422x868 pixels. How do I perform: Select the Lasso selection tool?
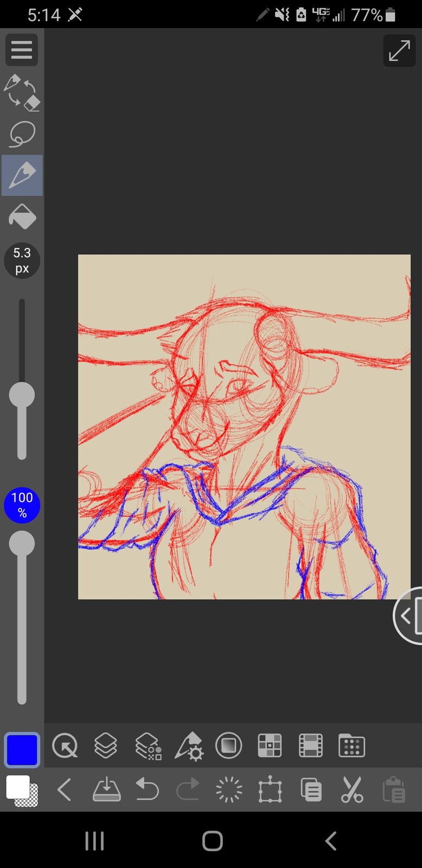point(22,134)
